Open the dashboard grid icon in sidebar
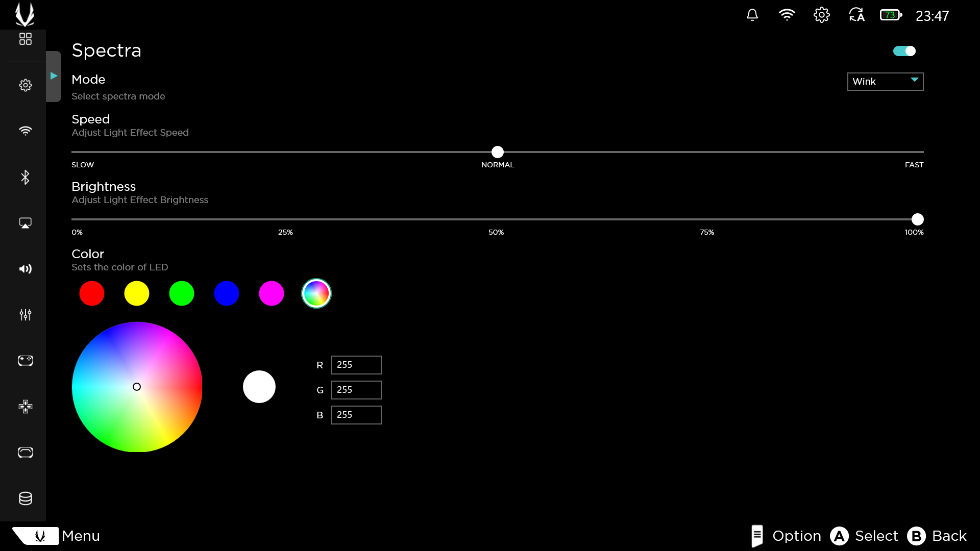 pyautogui.click(x=25, y=39)
